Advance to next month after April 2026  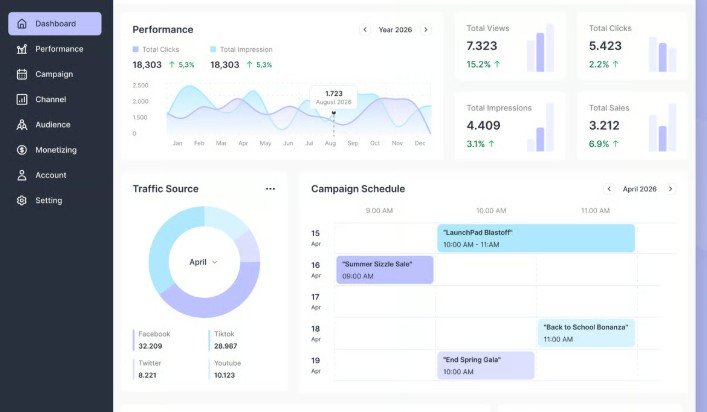670,189
